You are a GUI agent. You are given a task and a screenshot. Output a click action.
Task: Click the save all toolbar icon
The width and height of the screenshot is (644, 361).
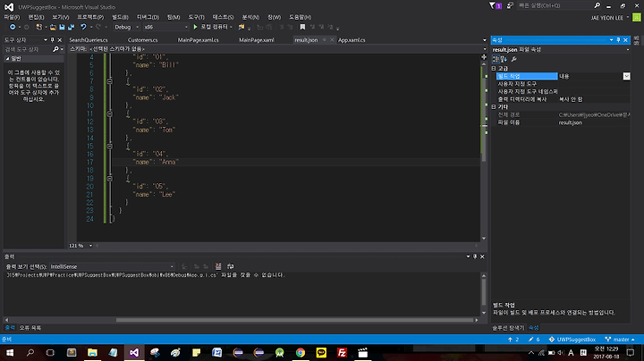(71, 27)
